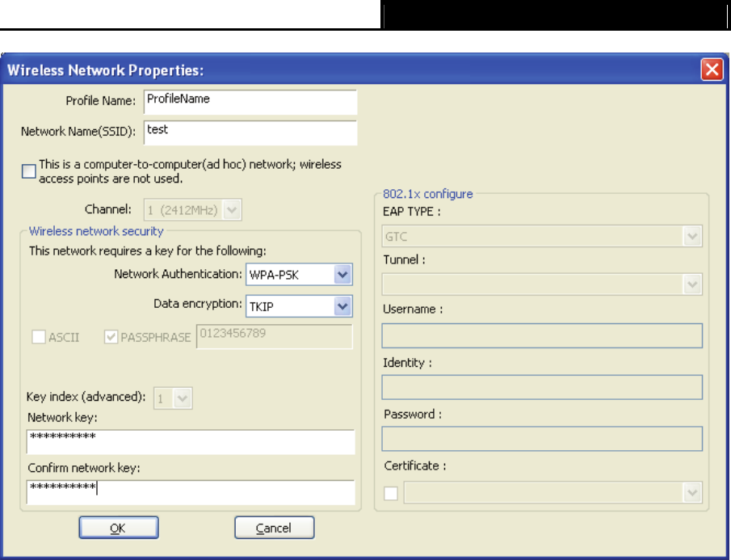Click the 'Wireless Network Properties:' title text
The width and height of the screenshot is (731, 560).
105,70
